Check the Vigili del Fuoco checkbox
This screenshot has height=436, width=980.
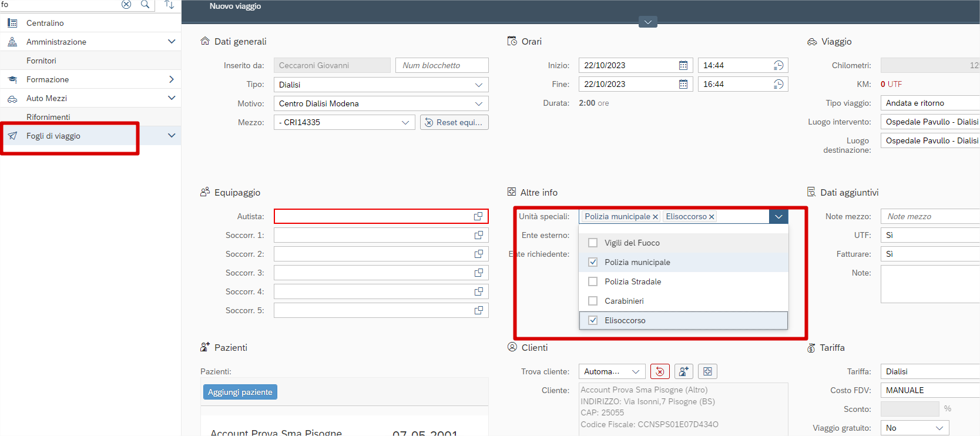pyautogui.click(x=593, y=243)
